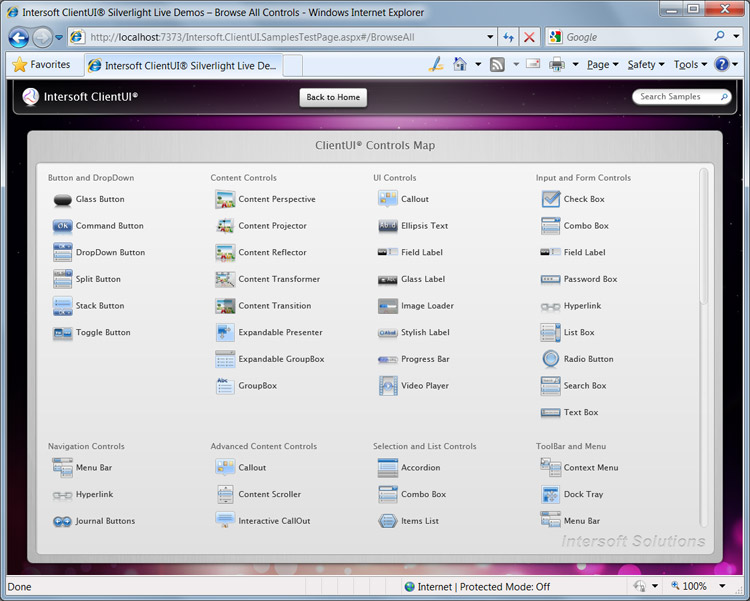Open the Glass Label icon
The width and height of the screenshot is (750, 601).
pyautogui.click(x=387, y=279)
